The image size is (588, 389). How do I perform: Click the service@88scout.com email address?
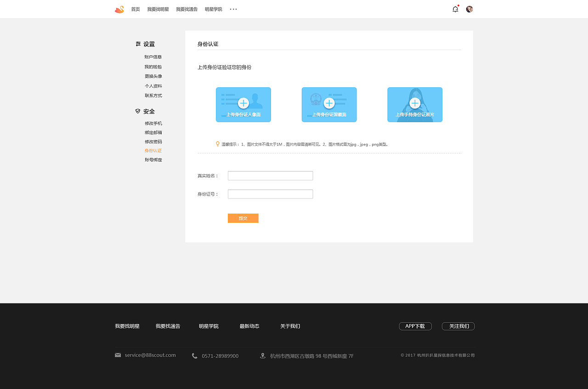pyautogui.click(x=150, y=355)
